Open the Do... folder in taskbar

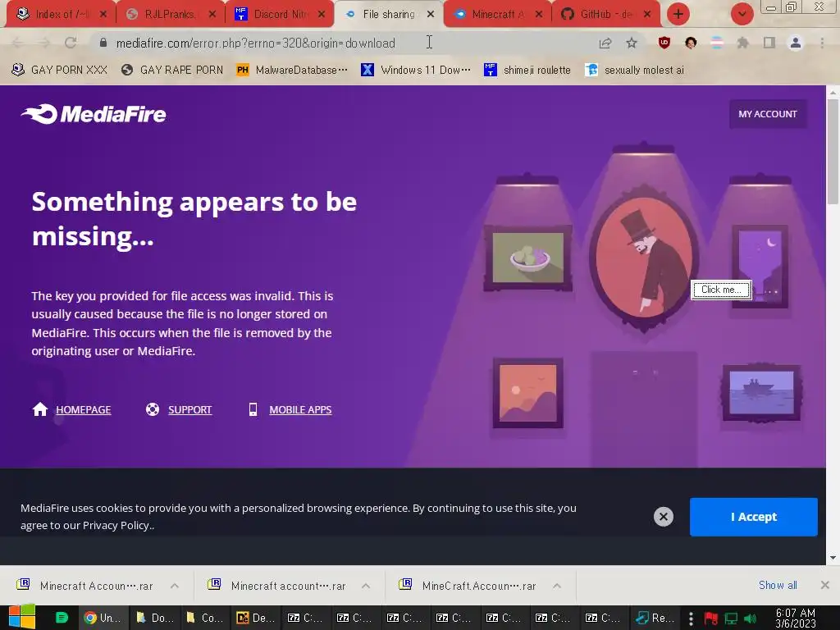[154, 618]
